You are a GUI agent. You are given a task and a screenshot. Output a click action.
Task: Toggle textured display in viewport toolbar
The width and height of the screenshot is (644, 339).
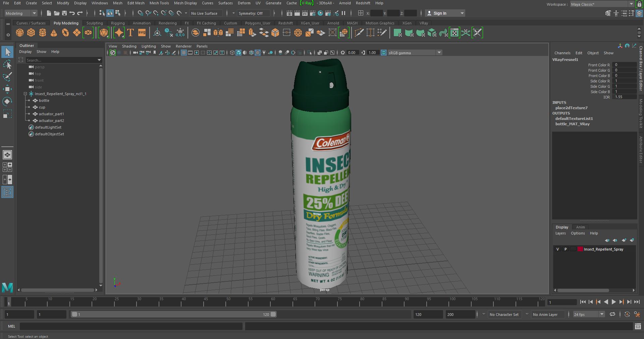point(258,53)
